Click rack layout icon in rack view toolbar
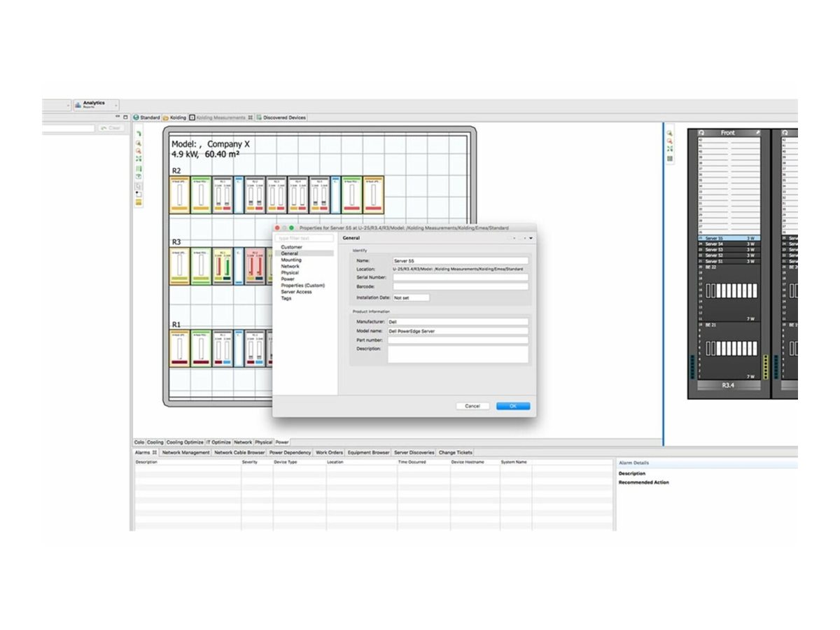 click(x=670, y=159)
